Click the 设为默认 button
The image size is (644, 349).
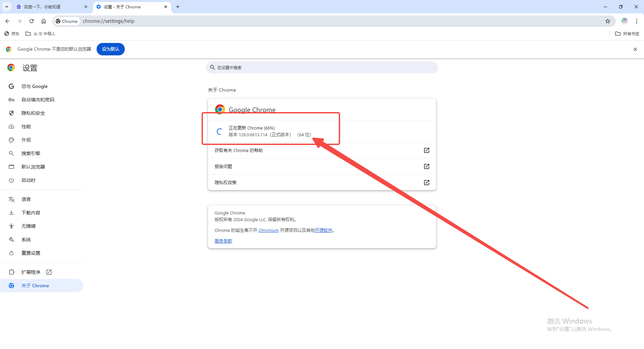tap(111, 49)
